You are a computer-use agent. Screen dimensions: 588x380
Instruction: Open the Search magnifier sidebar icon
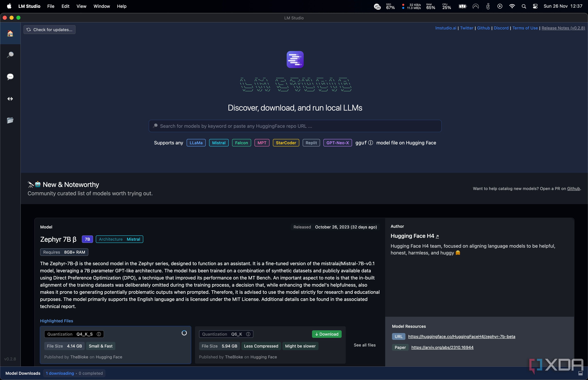pos(10,55)
